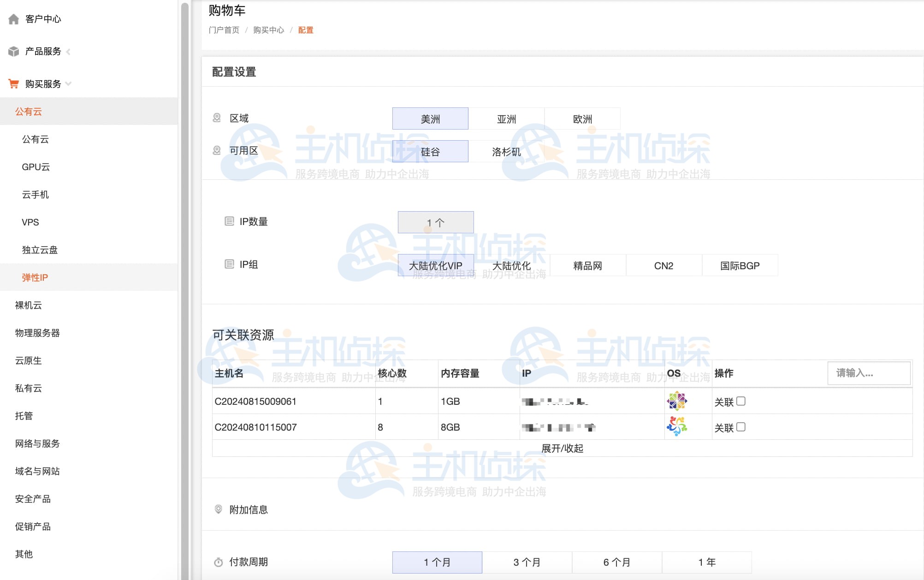Viewport: 924px width, 580px height.
Task: Click the marker icon beside 附加信息
Action: click(219, 509)
